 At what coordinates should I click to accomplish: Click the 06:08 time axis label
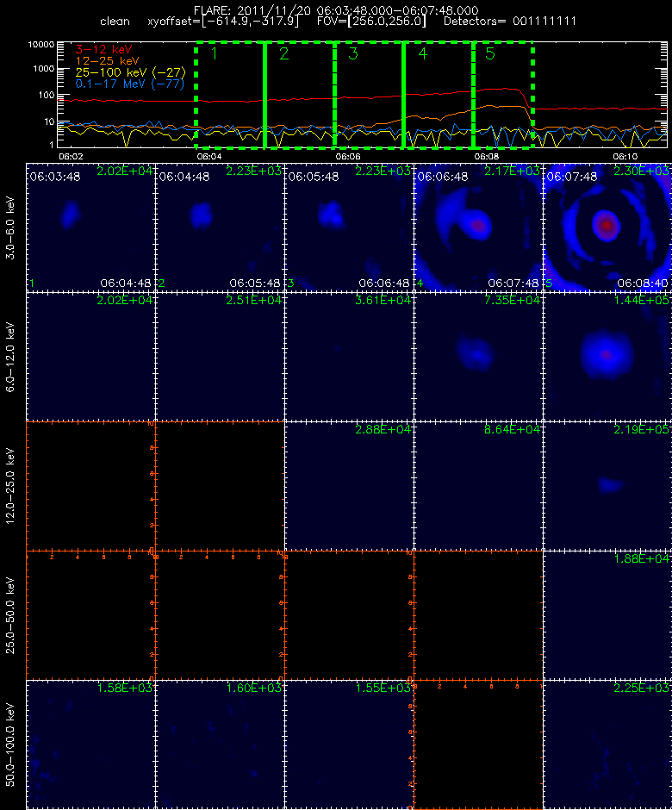(x=487, y=156)
